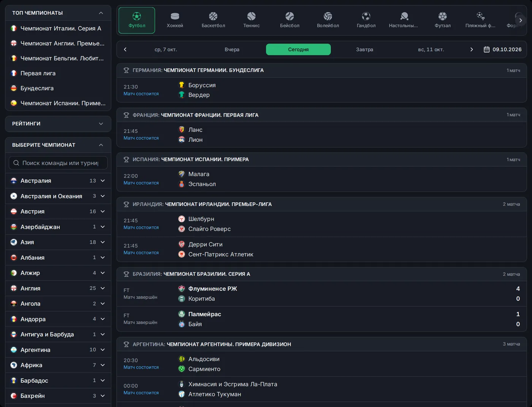This screenshot has width=532, height=407.
Task: Open calendar icon next to 09.10.2026
Action: pos(486,49)
